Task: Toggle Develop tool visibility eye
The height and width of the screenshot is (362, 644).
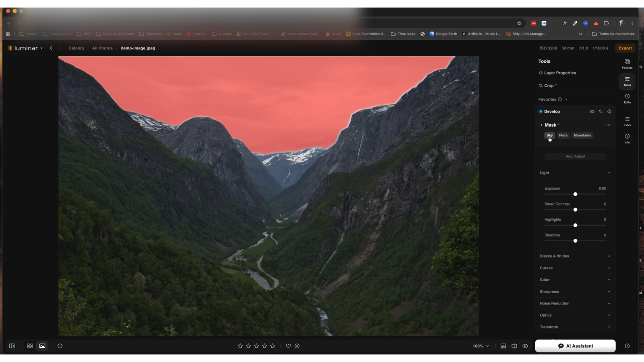Action: pos(592,111)
